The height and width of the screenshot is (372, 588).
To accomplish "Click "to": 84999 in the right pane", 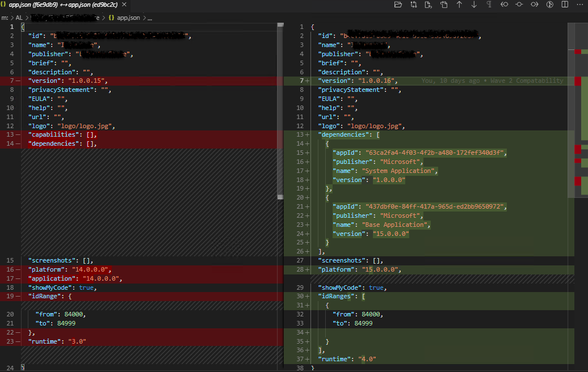I will (352, 323).
